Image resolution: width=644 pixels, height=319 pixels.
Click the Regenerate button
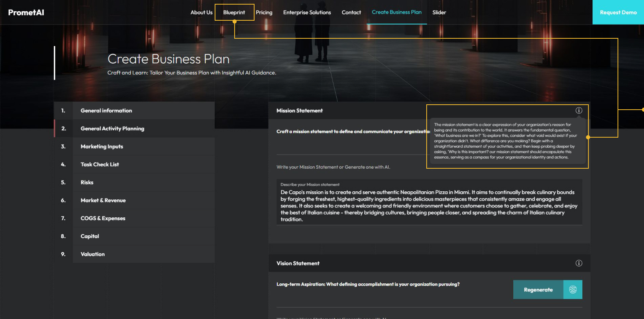coord(538,289)
